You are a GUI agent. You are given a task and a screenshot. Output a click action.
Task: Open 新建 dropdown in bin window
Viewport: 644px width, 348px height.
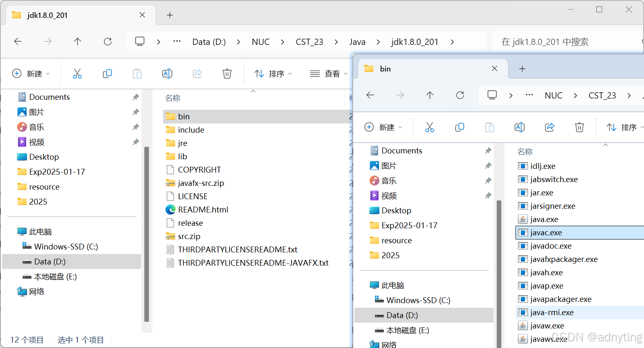(x=384, y=127)
